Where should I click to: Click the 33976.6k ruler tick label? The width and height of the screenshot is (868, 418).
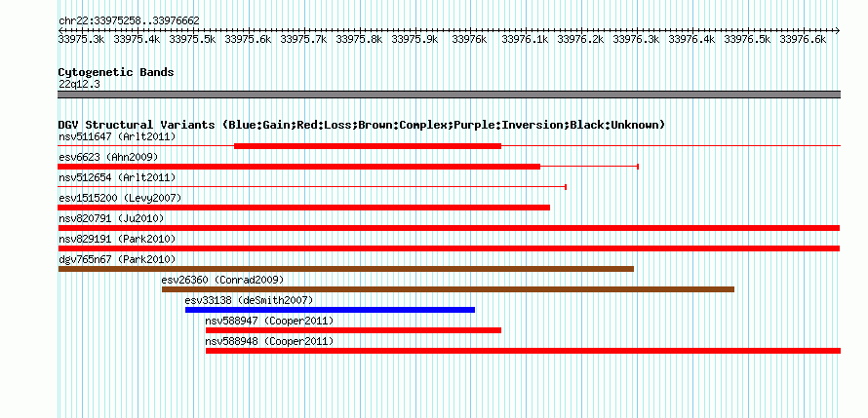coord(804,39)
